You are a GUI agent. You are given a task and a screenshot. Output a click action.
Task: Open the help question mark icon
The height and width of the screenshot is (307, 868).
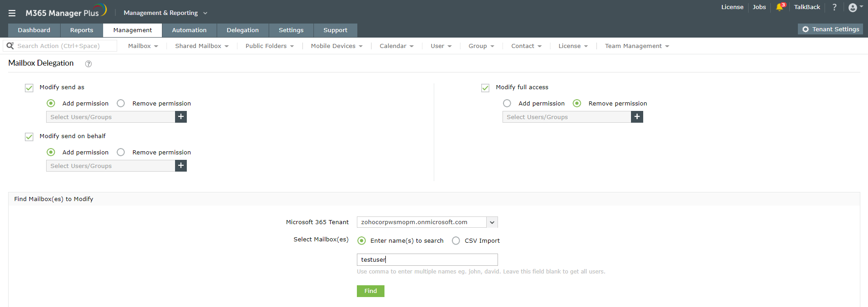pyautogui.click(x=835, y=7)
